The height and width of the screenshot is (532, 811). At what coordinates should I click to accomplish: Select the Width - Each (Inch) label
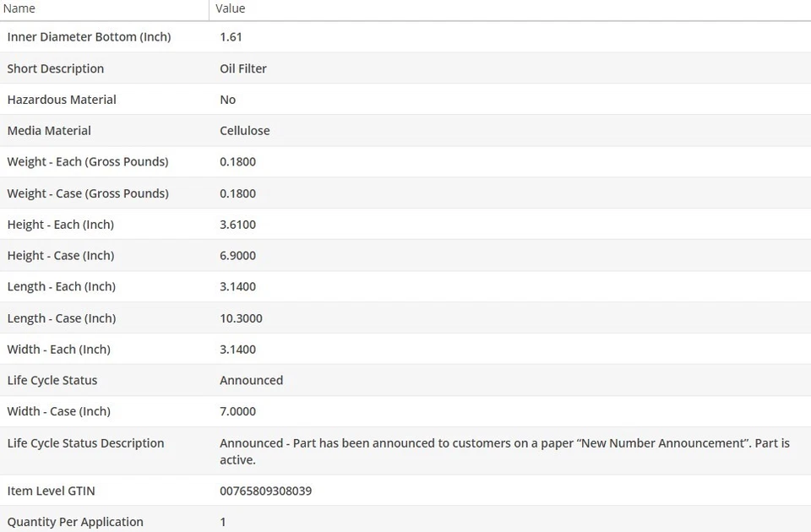coord(59,350)
